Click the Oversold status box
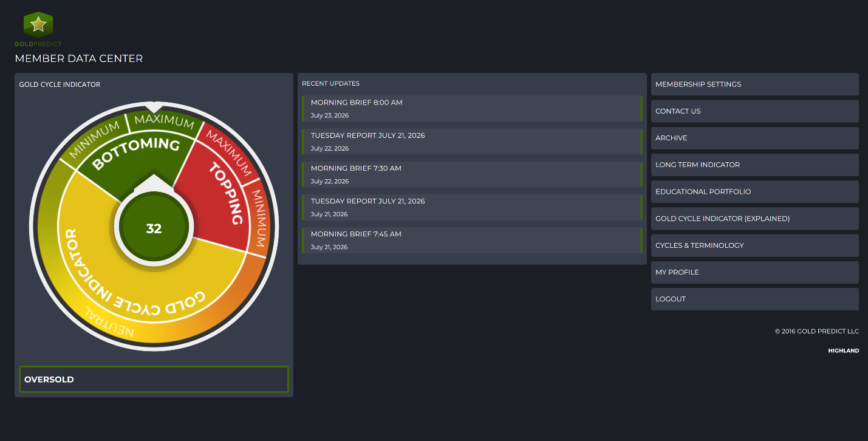The image size is (868, 441). tap(154, 379)
